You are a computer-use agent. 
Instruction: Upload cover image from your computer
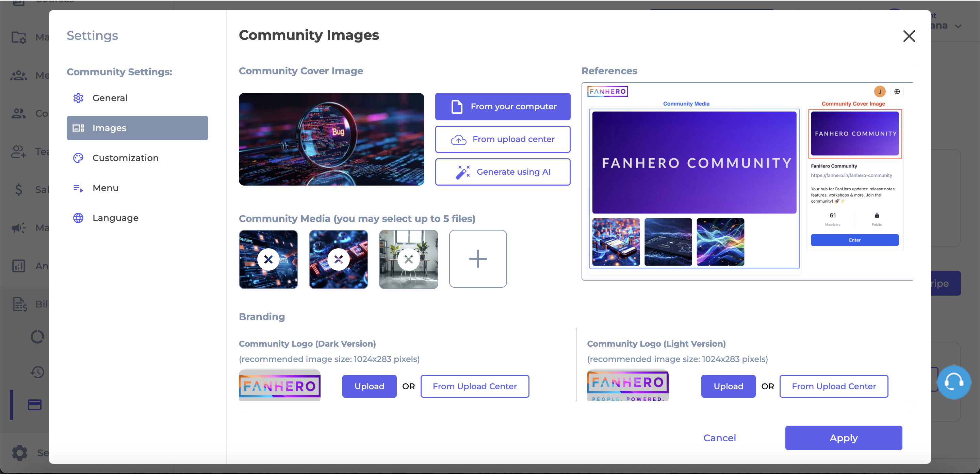click(503, 107)
